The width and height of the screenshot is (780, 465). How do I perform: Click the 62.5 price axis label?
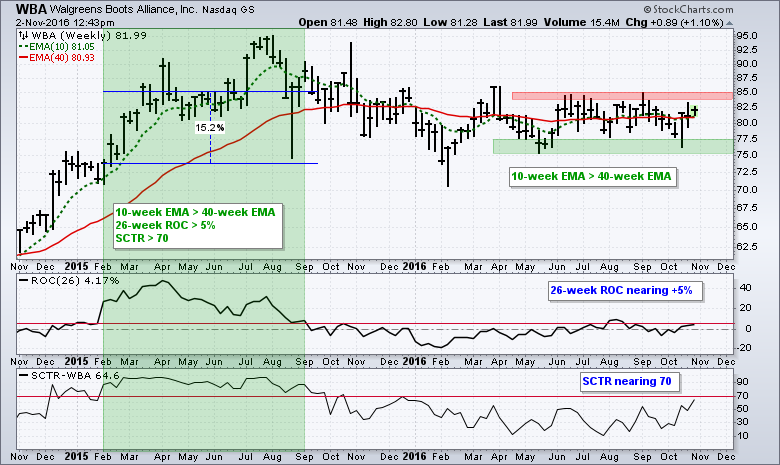(747, 247)
